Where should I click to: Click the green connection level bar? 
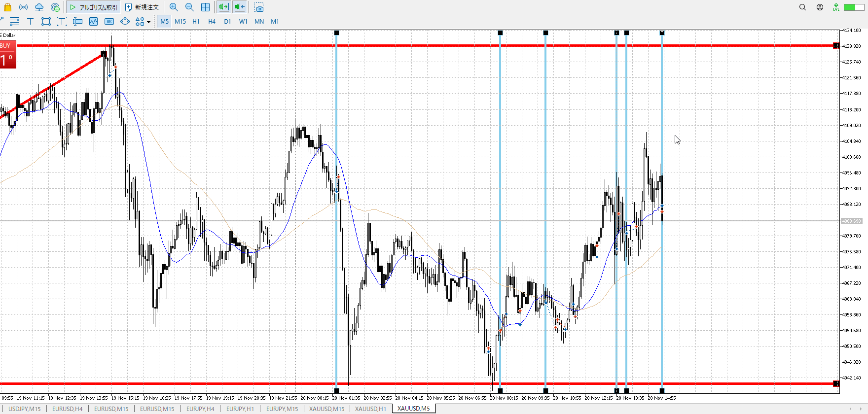pos(853,7)
